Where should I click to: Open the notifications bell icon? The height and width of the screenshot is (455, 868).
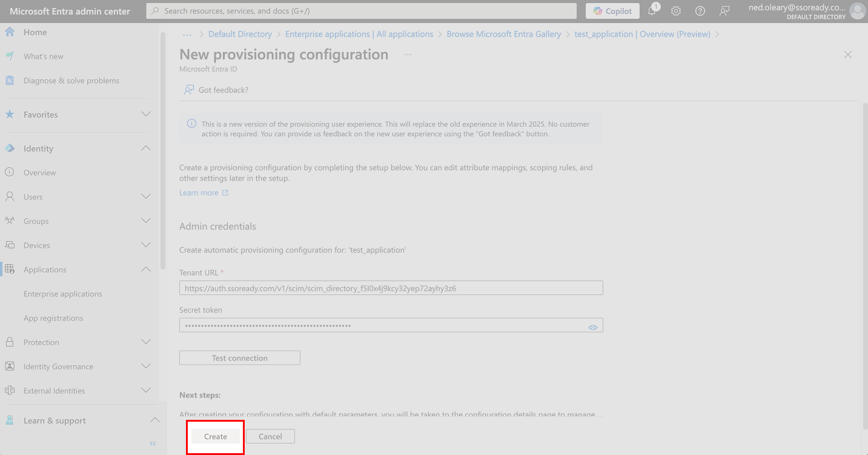[x=652, y=11]
